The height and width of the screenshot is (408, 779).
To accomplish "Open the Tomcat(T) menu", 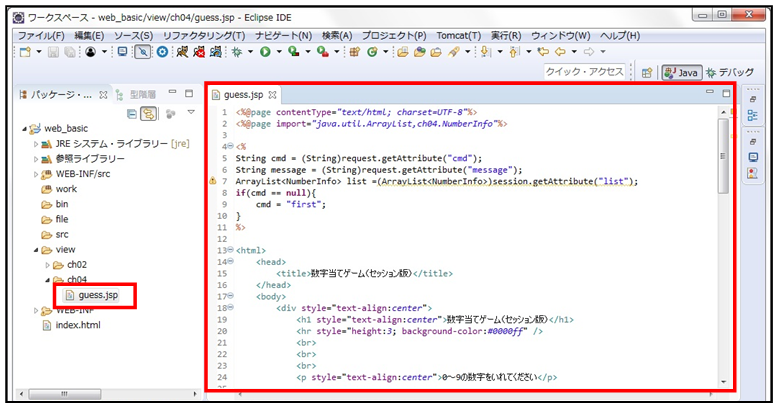I will coord(435,35).
